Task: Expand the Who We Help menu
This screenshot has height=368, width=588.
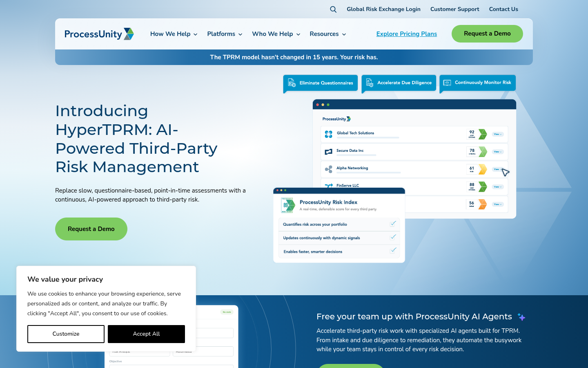Action: click(x=276, y=34)
